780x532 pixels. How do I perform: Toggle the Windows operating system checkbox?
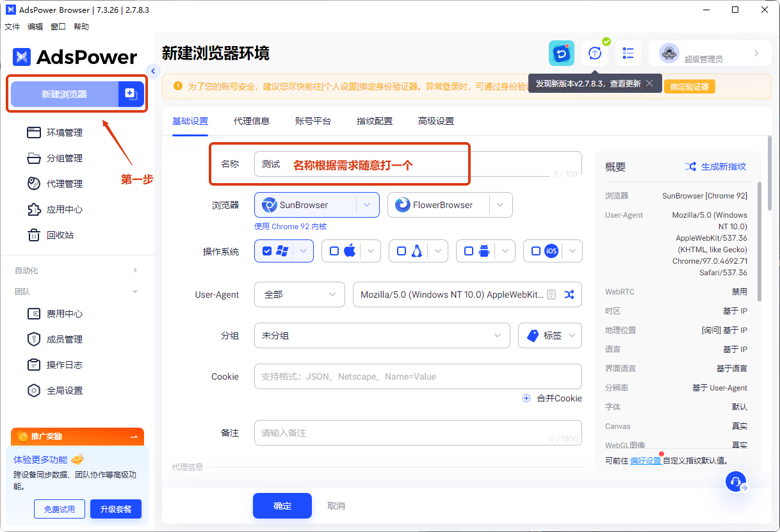coord(267,251)
